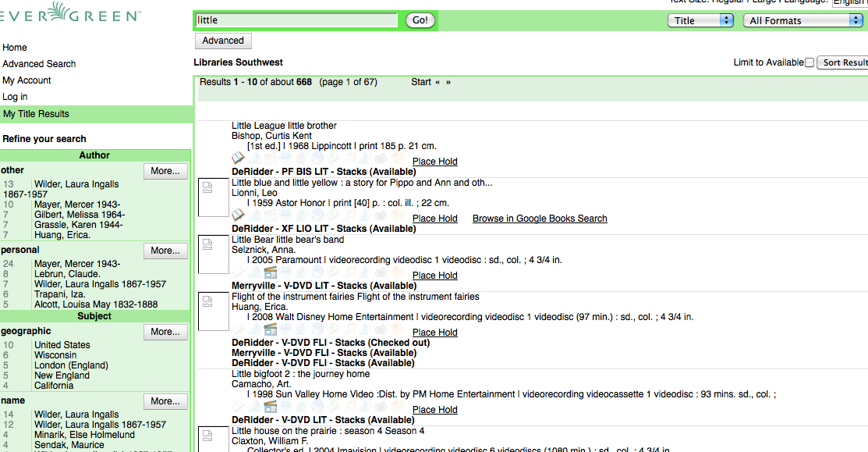Click Browse in Google Books Search link
Viewport: 868px width, 452px height.
pyautogui.click(x=540, y=219)
